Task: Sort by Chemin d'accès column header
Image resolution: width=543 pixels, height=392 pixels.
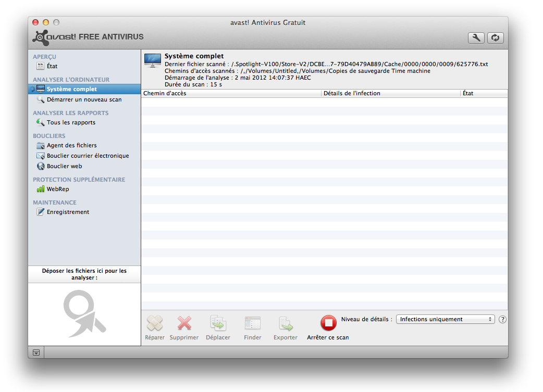Action: click(x=231, y=93)
